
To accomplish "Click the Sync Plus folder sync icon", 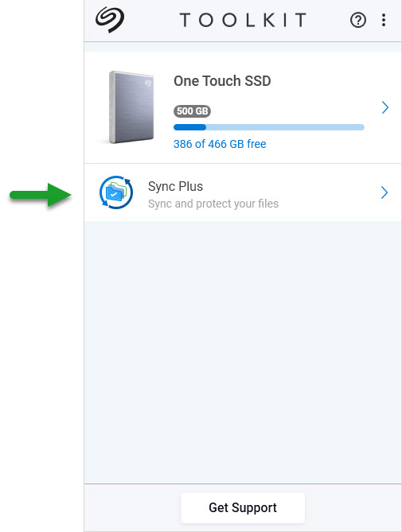I will (x=116, y=192).
